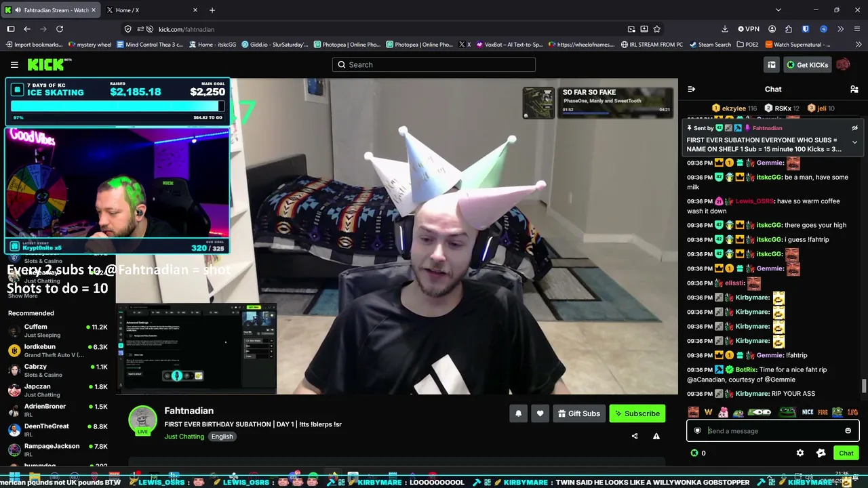This screenshot has height=488, width=868.
Task: Open the list all tabs dropdown
Action: pos(778,10)
